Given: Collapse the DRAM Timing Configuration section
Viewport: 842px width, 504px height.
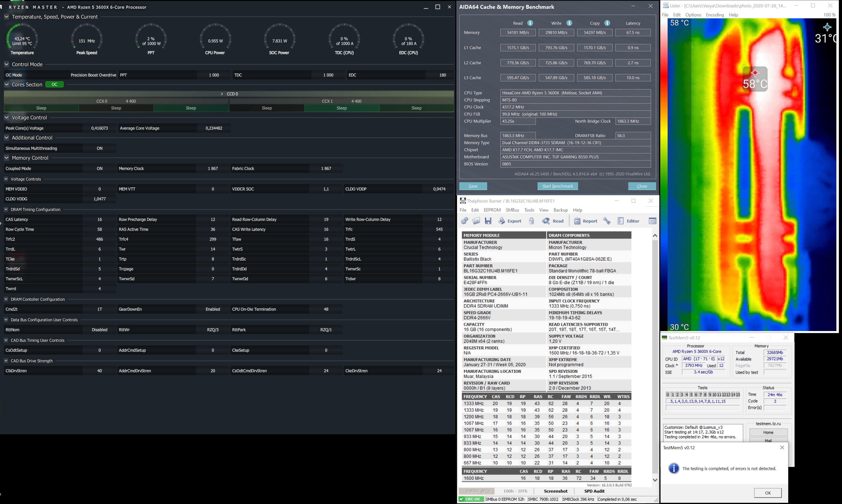Looking at the screenshot, I should pyautogui.click(x=6, y=210).
